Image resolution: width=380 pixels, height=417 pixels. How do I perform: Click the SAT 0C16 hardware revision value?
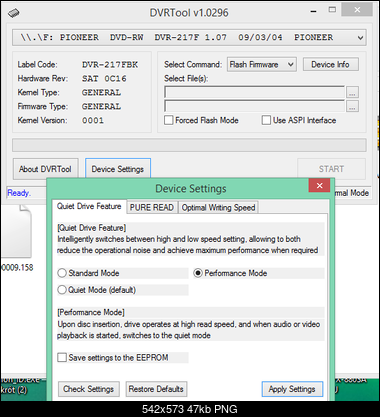(104, 79)
